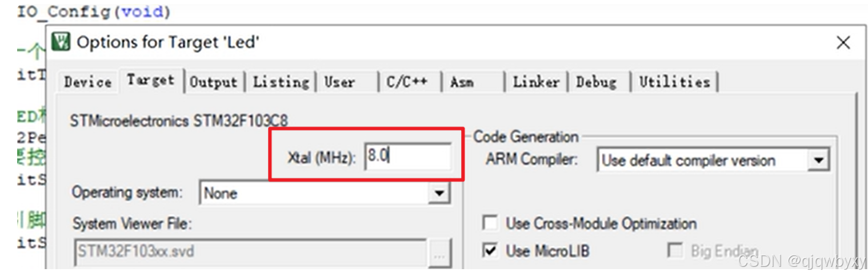Enable Use Cross-Module Optimization checkbox
Screen dimensions: 868x276
[490, 223]
